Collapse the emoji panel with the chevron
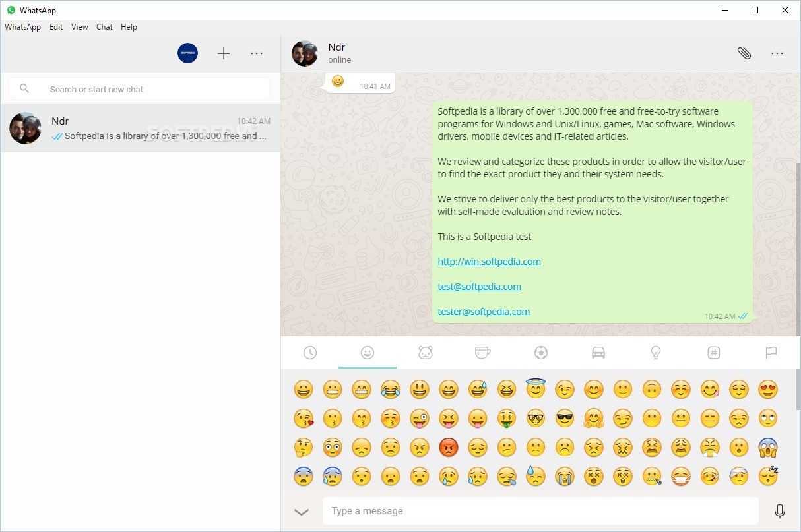The height and width of the screenshot is (532, 801). 302,511
